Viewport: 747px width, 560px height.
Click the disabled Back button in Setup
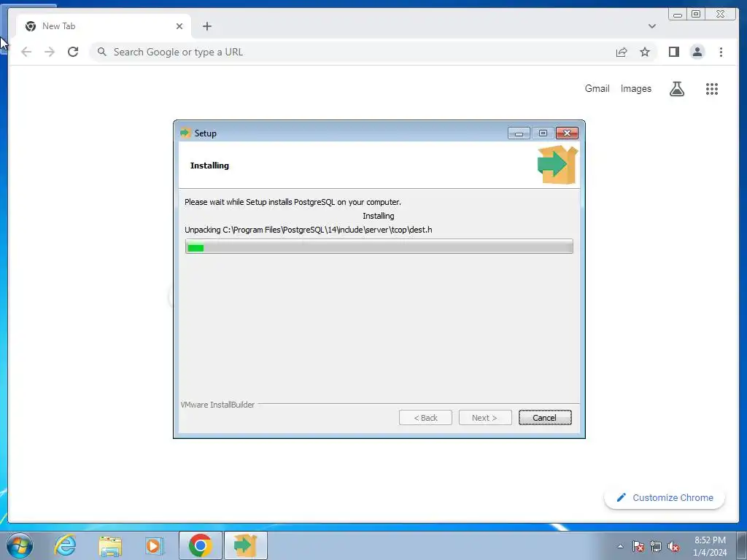(x=425, y=418)
